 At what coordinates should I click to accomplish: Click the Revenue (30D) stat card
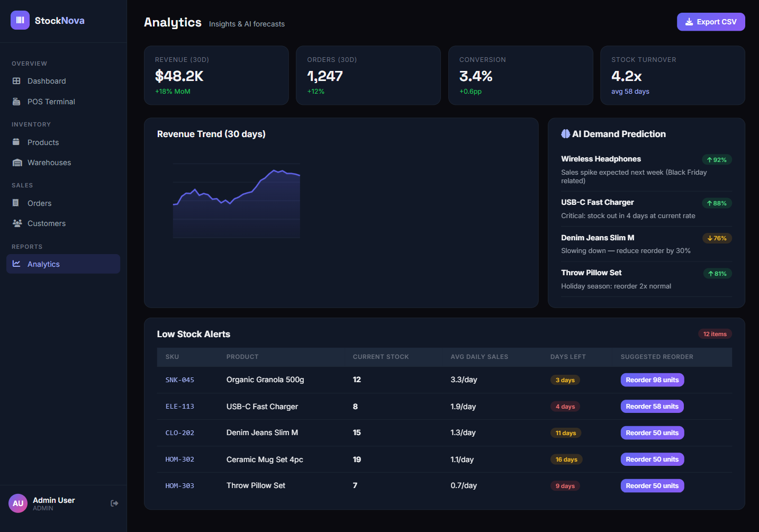tap(216, 75)
